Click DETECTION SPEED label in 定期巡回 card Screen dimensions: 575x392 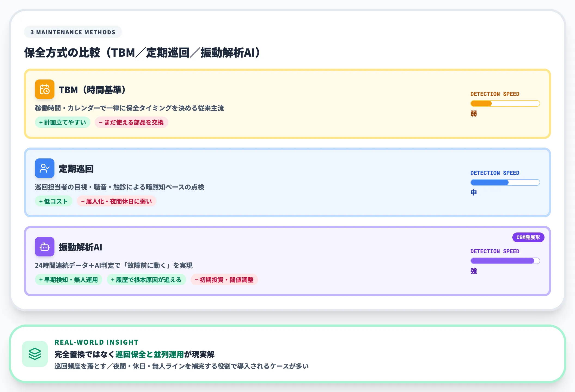(495, 173)
